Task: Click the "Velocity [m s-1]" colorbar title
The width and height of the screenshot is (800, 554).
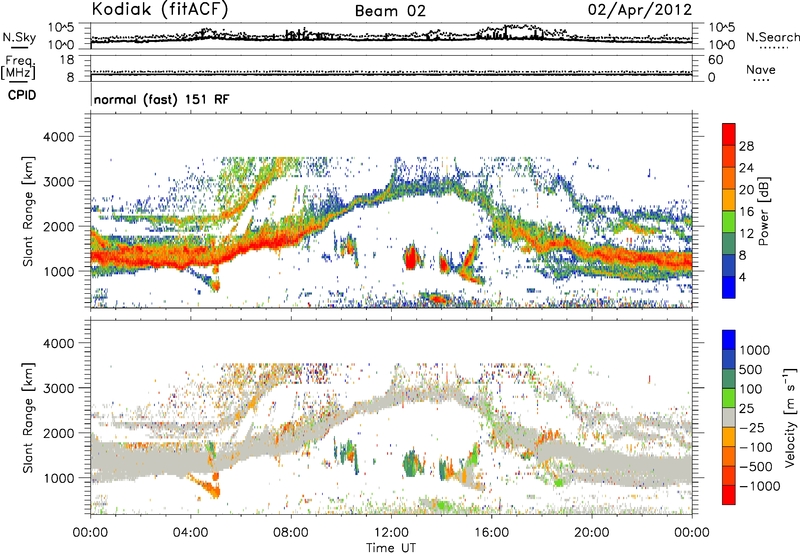Action: pyautogui.click(x=790, y=417)
